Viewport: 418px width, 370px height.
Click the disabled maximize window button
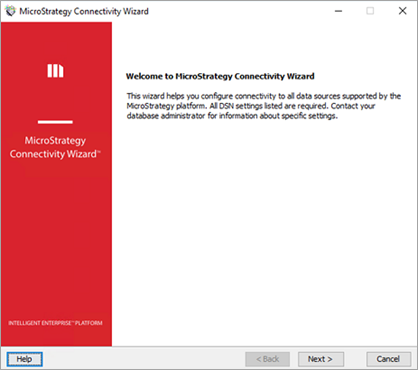370,11
